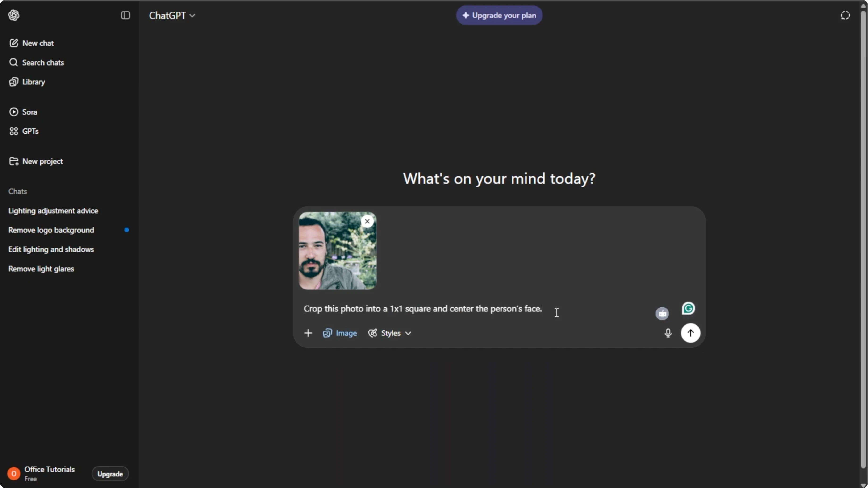Start a New chat
Viewport: 868px width, 488px height.
click(31, 43)
